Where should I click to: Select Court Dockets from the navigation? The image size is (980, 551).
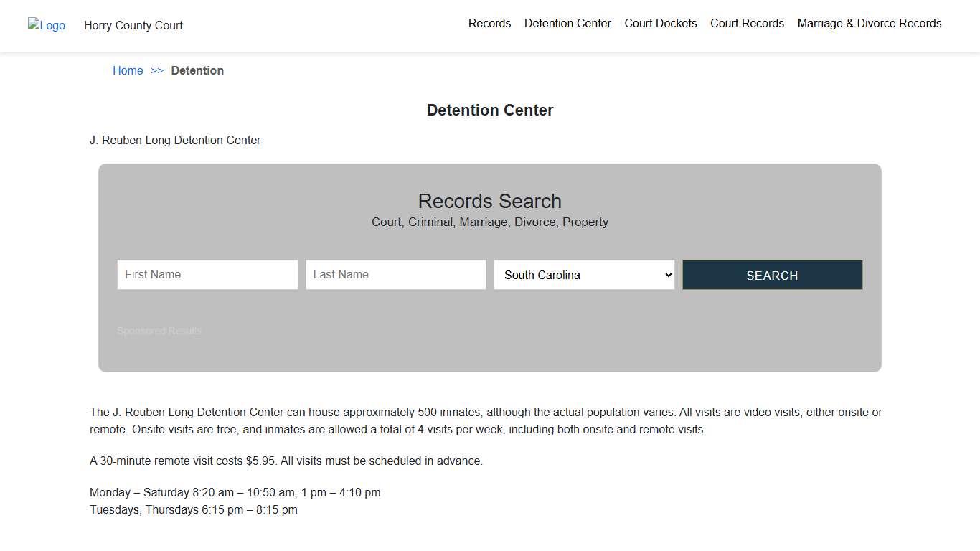660,23
